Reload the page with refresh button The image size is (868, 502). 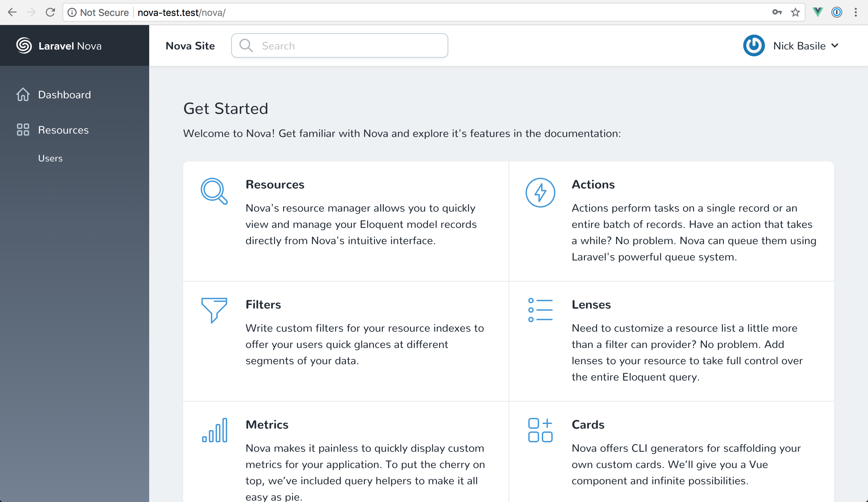coord(50,13)
